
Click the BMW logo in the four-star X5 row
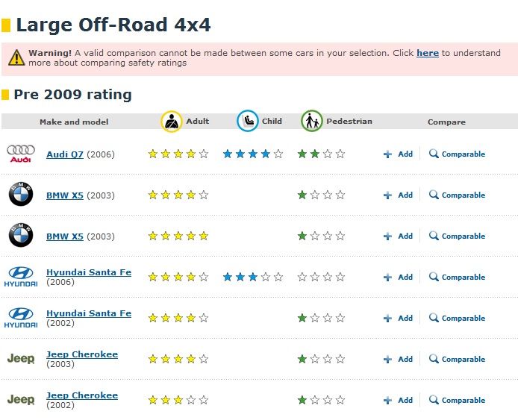click(x=21, y=194)
